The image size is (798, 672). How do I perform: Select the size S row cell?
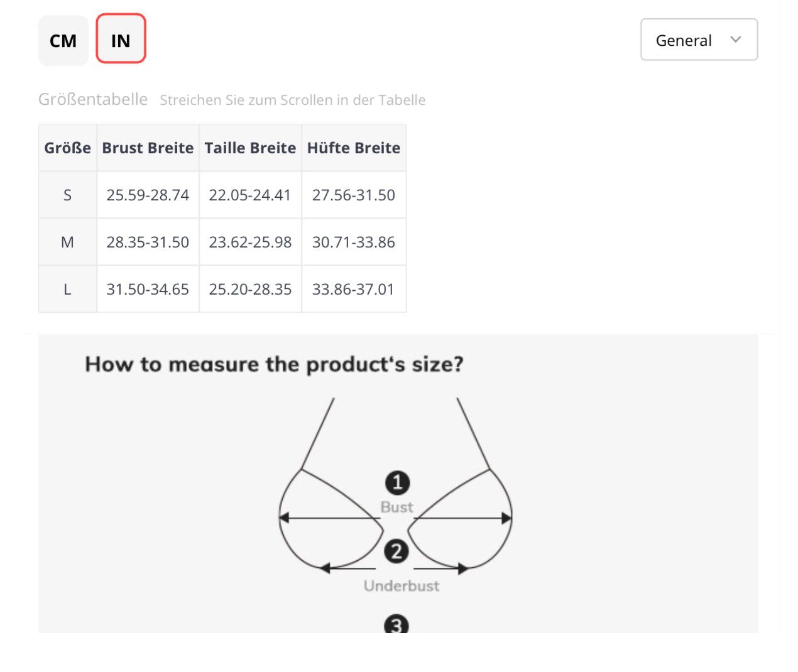(x=67, y=195)
